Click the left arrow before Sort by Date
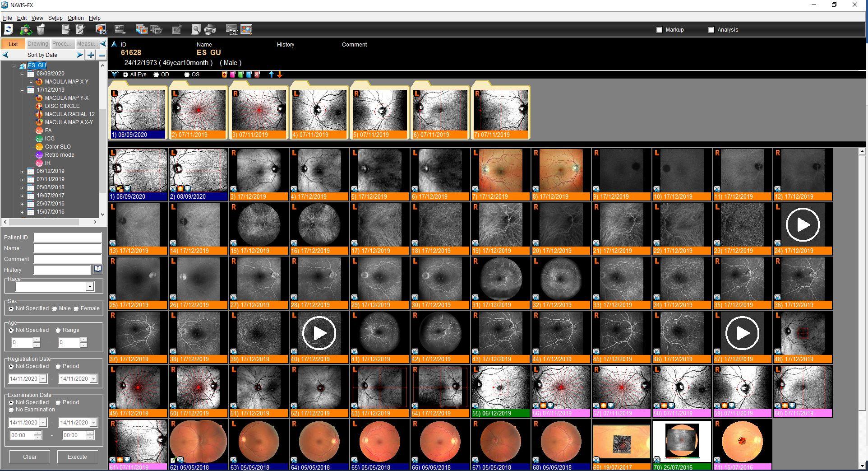Viewport: 868px width, 471px height. pyautogui.click(x=5, y=55)
